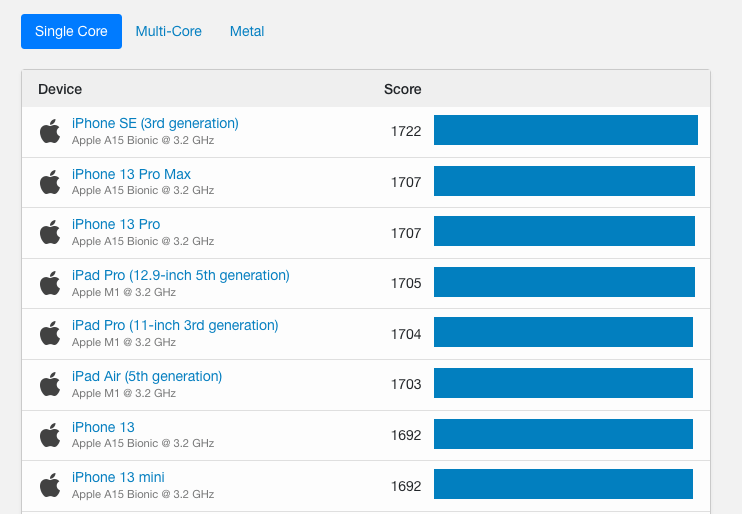
Task: Click the score bar for iPhone SE
Action: click(x=566, y=130)
